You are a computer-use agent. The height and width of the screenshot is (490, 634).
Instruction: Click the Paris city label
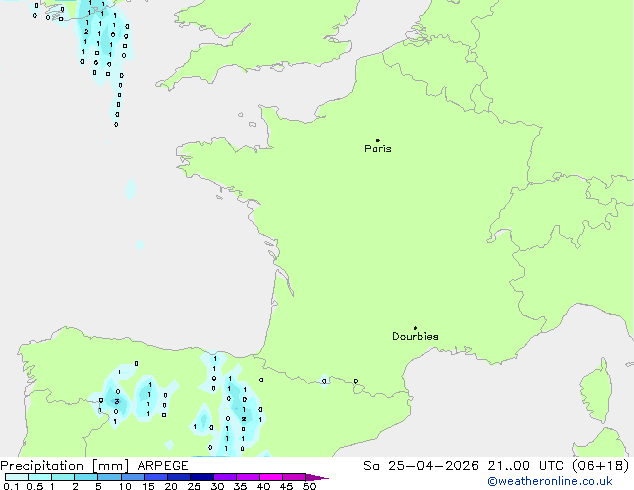click(x=378, y=149)
